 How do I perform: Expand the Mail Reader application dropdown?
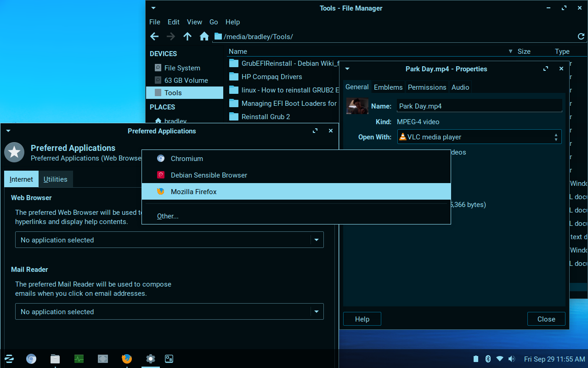pos(316,312)
